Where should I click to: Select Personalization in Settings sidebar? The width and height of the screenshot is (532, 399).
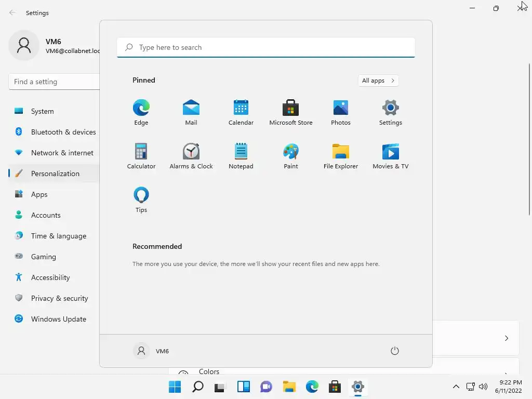[54, 174]
